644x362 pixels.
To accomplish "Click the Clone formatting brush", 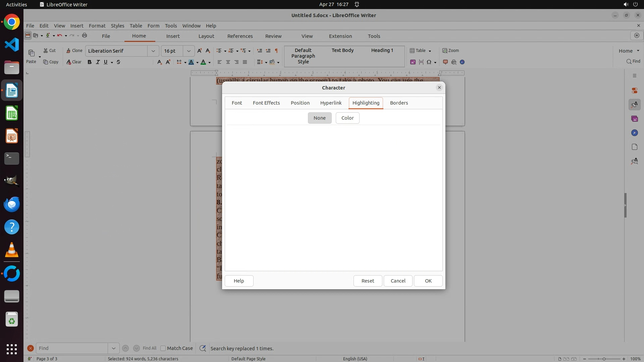I will pyautogui.click(x=74, y=51).
